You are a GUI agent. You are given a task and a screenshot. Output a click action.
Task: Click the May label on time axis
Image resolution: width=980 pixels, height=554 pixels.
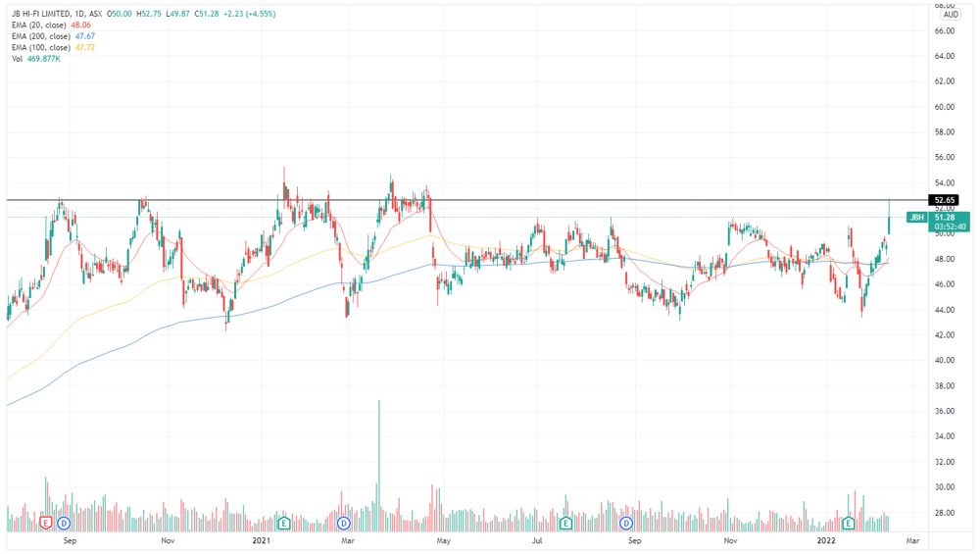coord(443,541)
